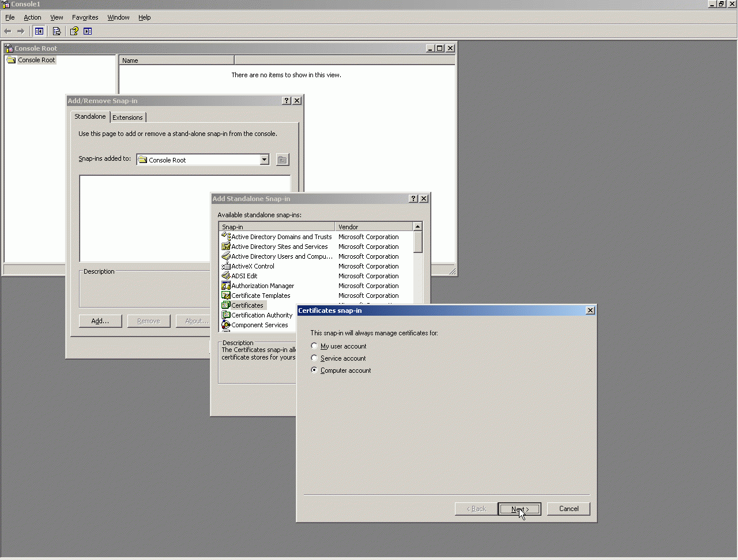Select the Service account option
Image resolution: width=738 pixels, height=560 pixels.
tap(339, 358)
